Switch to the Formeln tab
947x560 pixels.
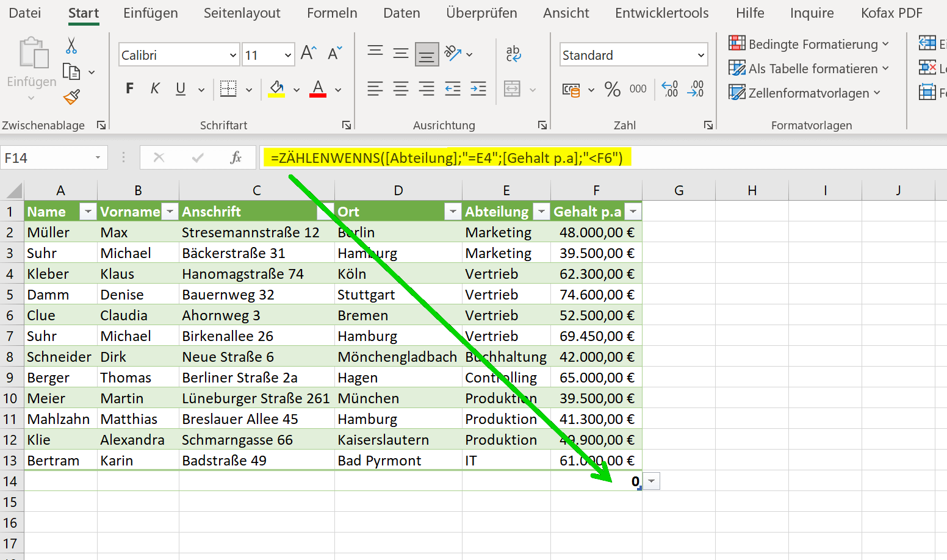[332, 13]
